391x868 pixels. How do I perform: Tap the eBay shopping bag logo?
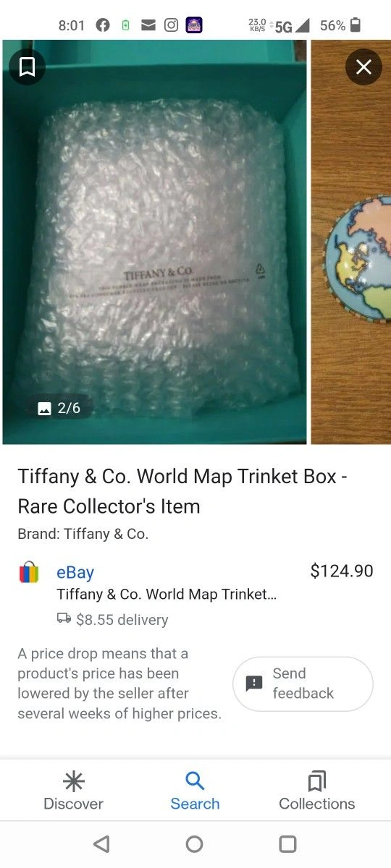[x=29, y=573]
